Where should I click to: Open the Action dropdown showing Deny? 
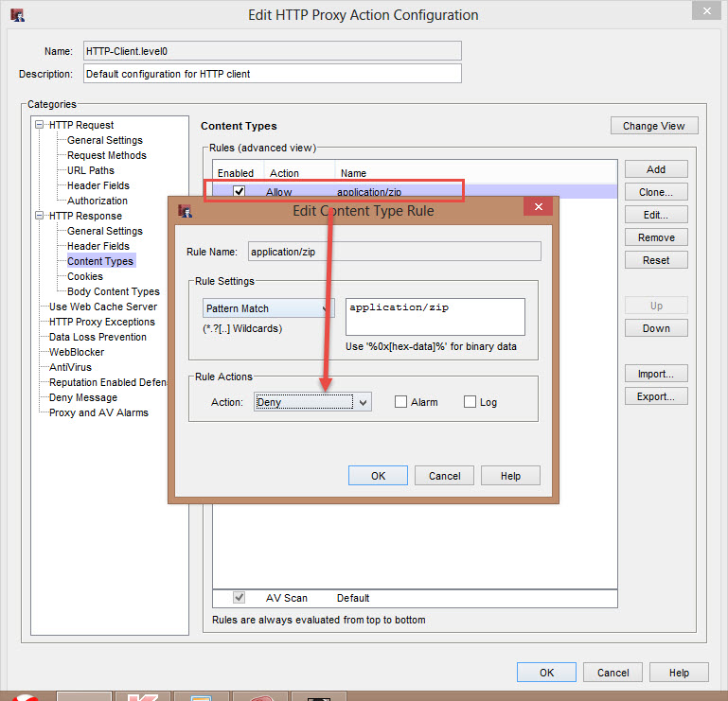312,402
